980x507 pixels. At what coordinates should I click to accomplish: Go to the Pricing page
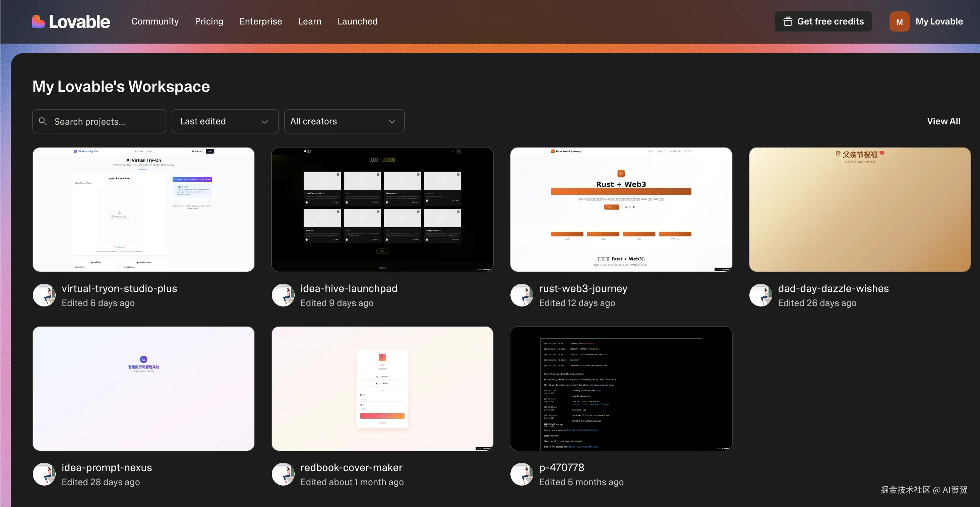(209, 21)
